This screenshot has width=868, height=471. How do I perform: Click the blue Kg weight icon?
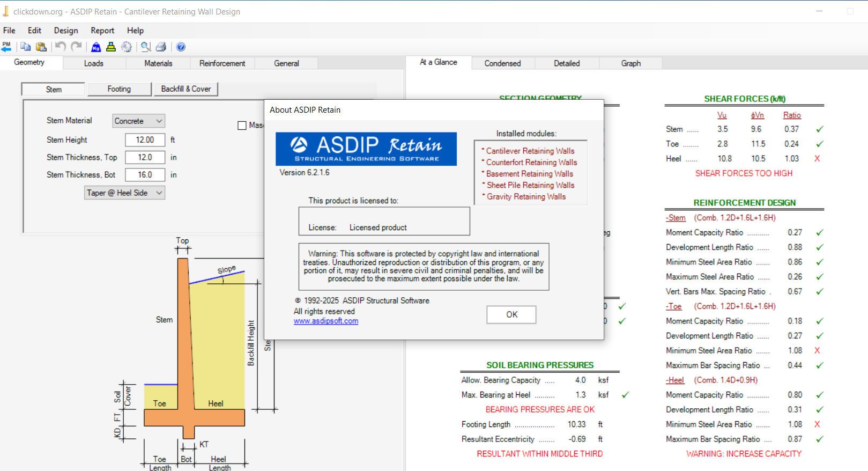(x=96, y=47)
